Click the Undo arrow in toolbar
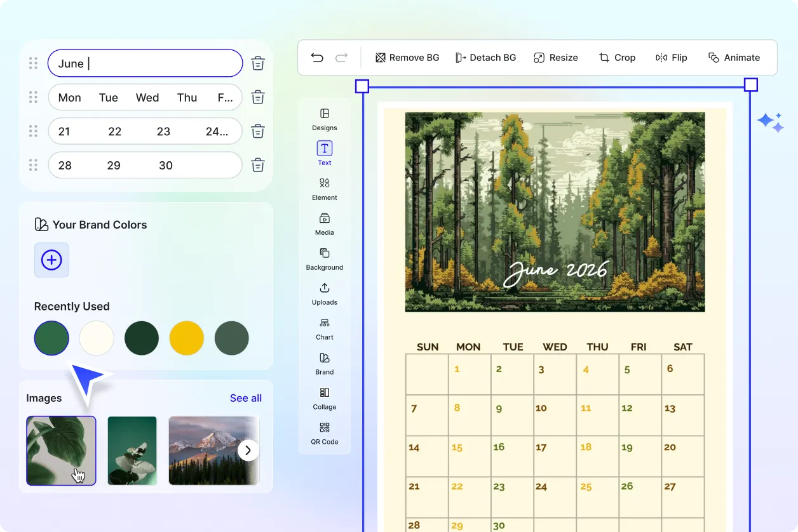 pos(317,58)
